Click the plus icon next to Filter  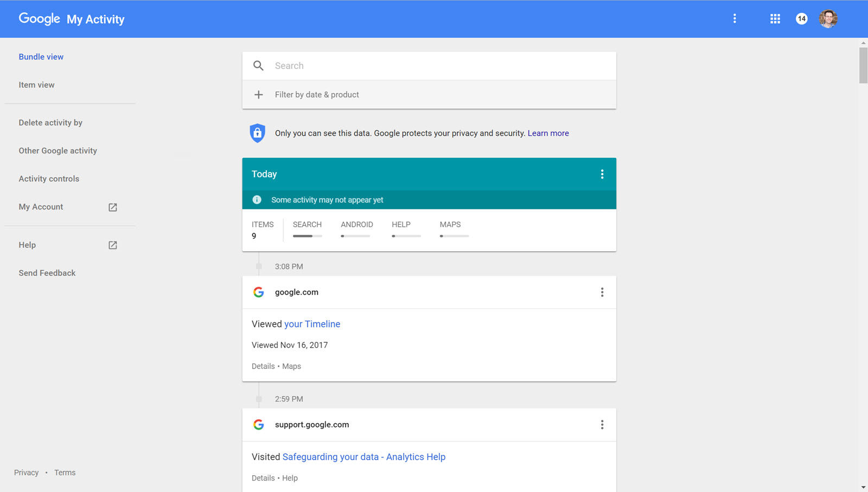point(259,94)
